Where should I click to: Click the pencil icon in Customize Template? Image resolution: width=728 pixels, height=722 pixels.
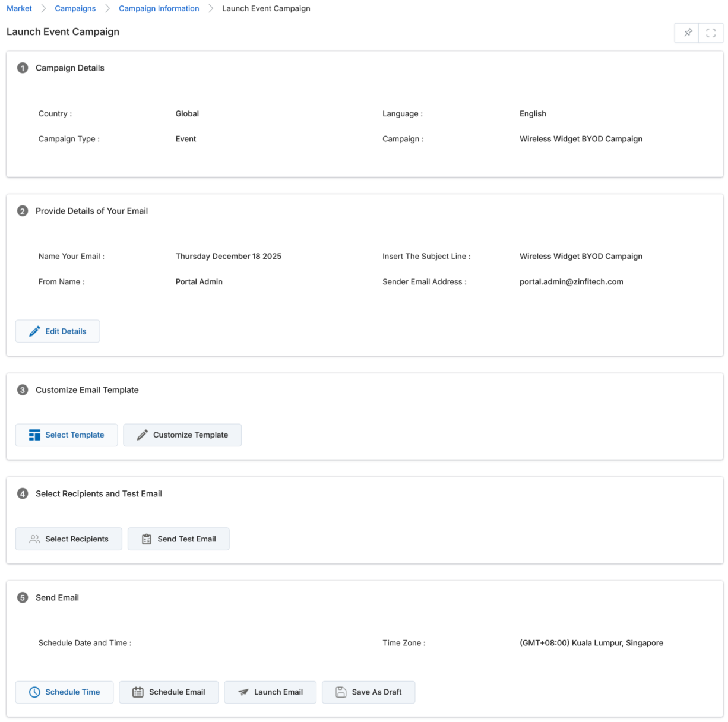coord(143,435)
